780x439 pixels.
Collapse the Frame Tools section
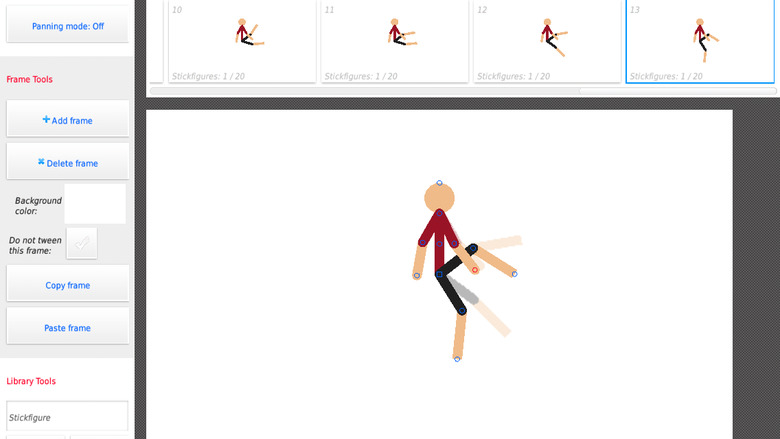coord(30,79)
